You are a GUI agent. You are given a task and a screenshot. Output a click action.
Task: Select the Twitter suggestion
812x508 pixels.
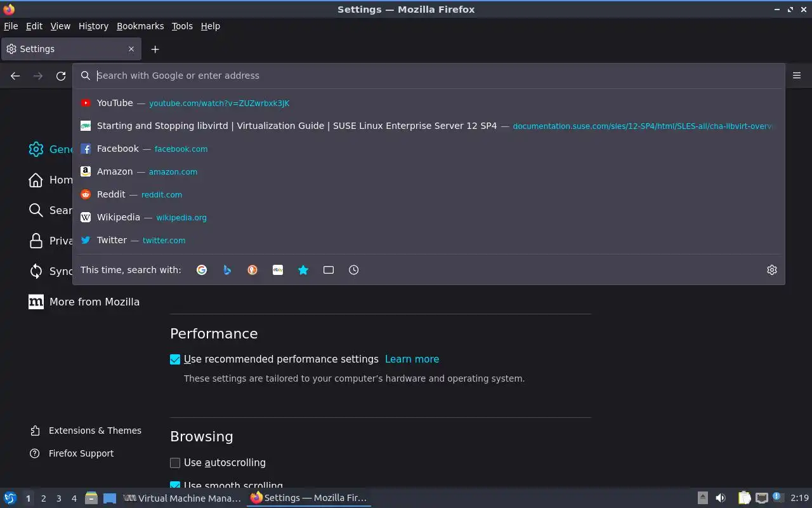429,240
